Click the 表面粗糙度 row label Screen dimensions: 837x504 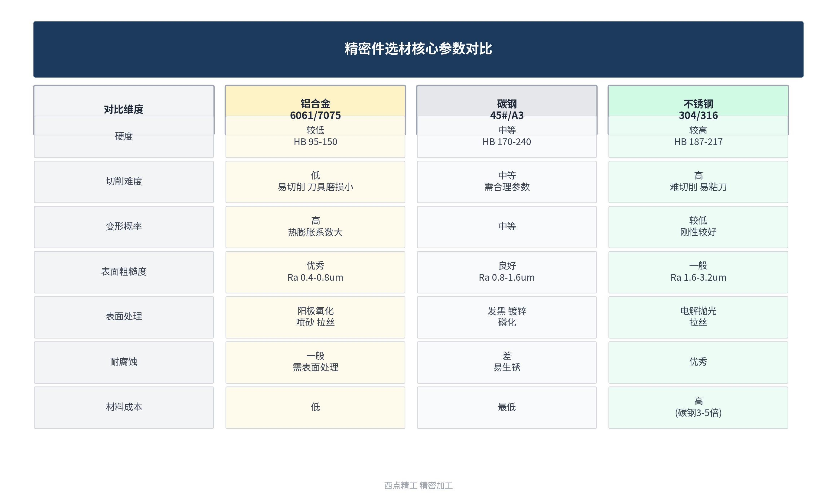[124, 272]
